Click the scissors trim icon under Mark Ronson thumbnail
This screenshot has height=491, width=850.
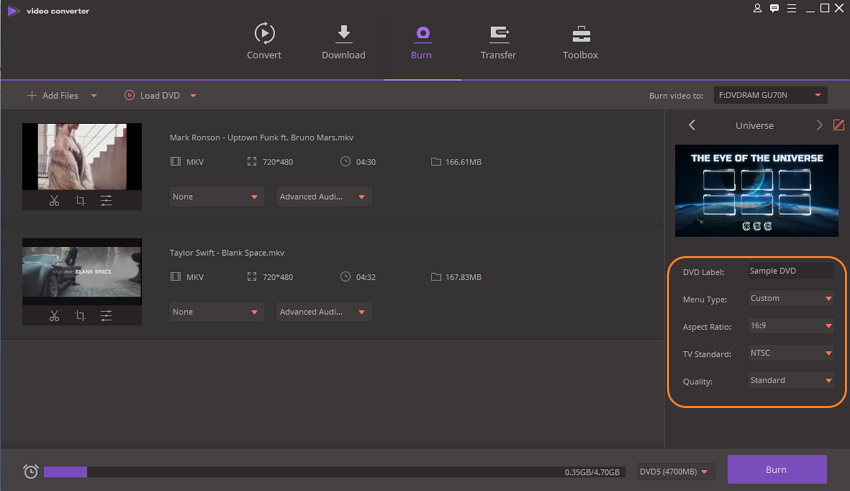pos(54,201)
